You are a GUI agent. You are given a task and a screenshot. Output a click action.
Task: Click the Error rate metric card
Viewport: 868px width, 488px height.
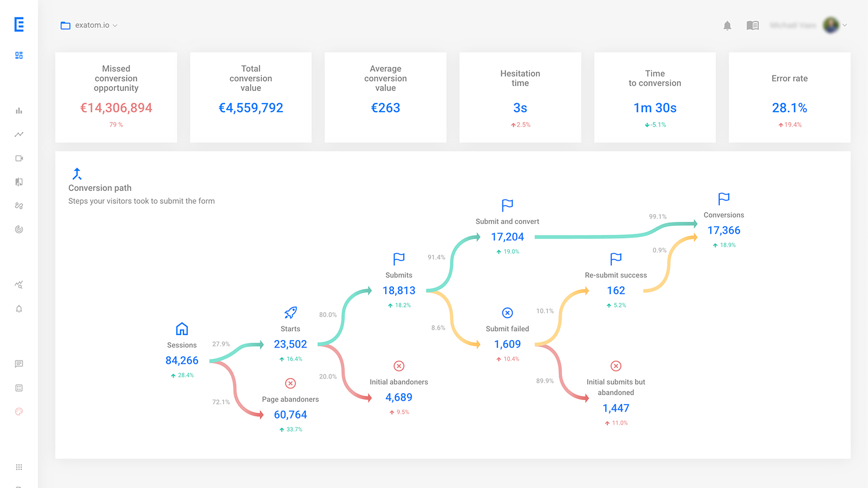(x=789, y=98)
